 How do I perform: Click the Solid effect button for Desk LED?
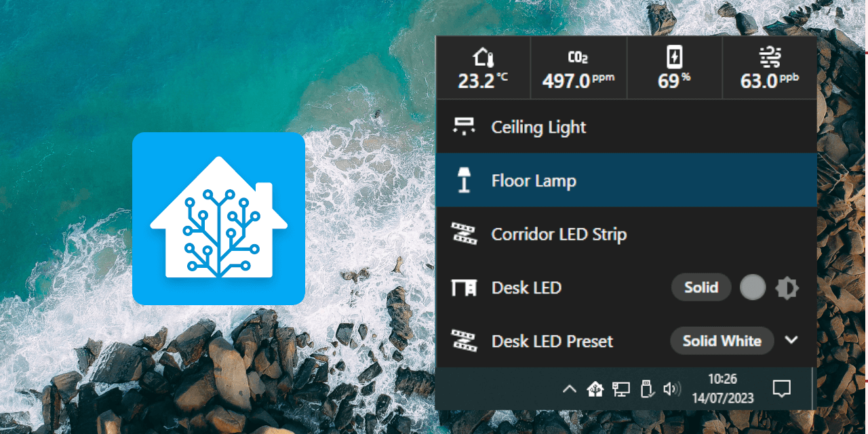point(701,288)
